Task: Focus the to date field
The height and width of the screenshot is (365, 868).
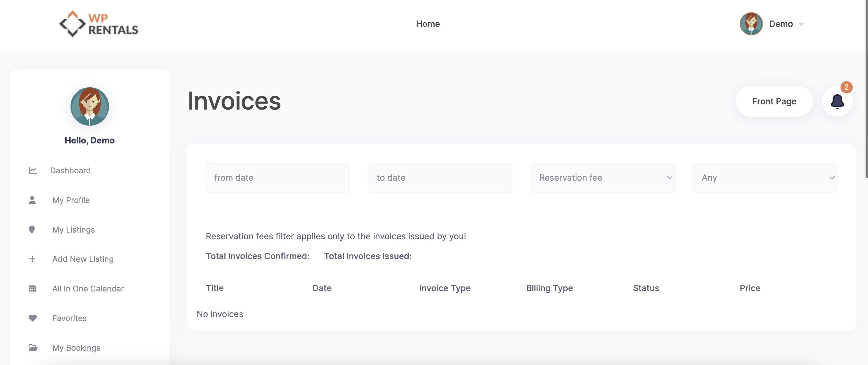Action: click(x=440, y=178)
